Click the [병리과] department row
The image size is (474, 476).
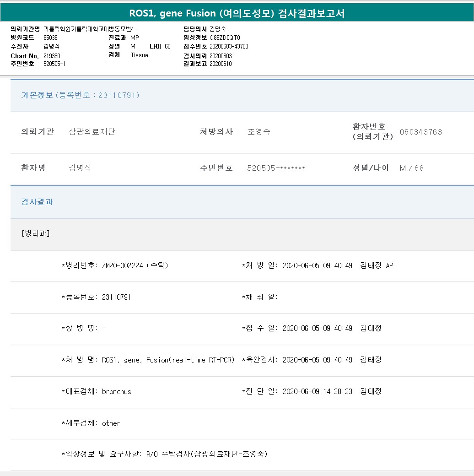36,233
